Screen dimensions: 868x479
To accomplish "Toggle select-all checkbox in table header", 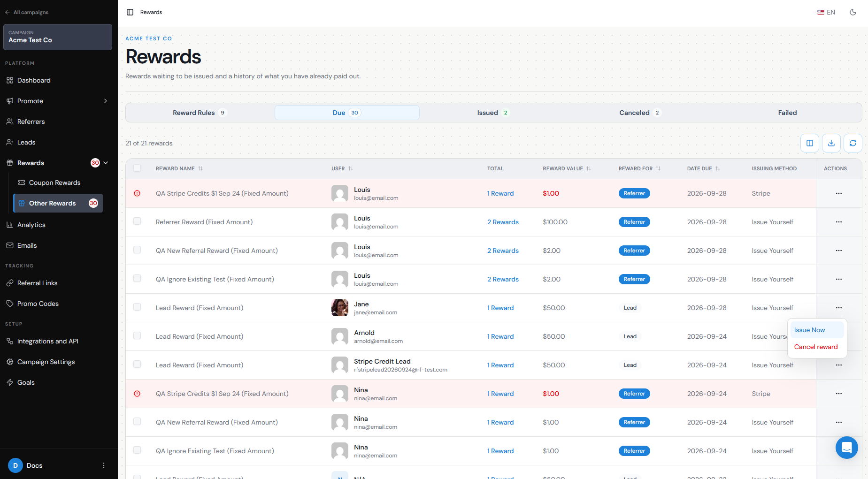I will click(137, 168).
